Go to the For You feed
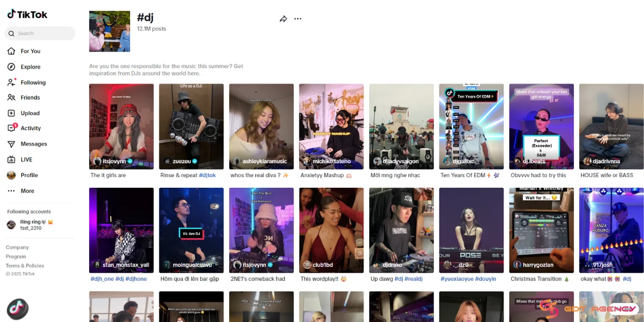Viewport: 644px width, 322px height. 30,52
